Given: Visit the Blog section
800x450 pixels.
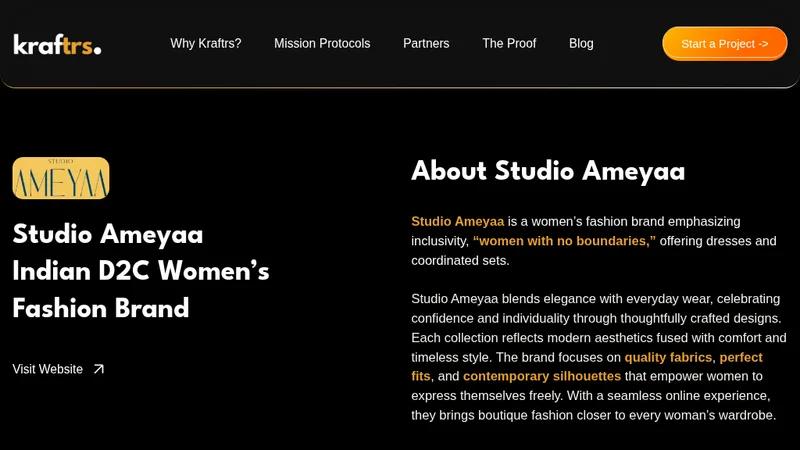Looking at the screenshot, I should point(581,43).
